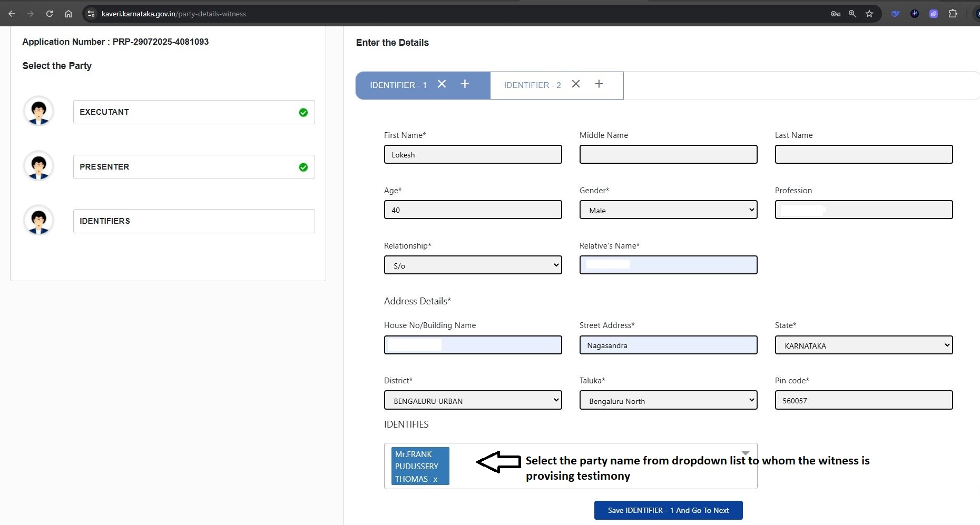The height and width of the screenshot is (525, 980).
Task: Select the PRESENTER party
Action: click(193, 167)
